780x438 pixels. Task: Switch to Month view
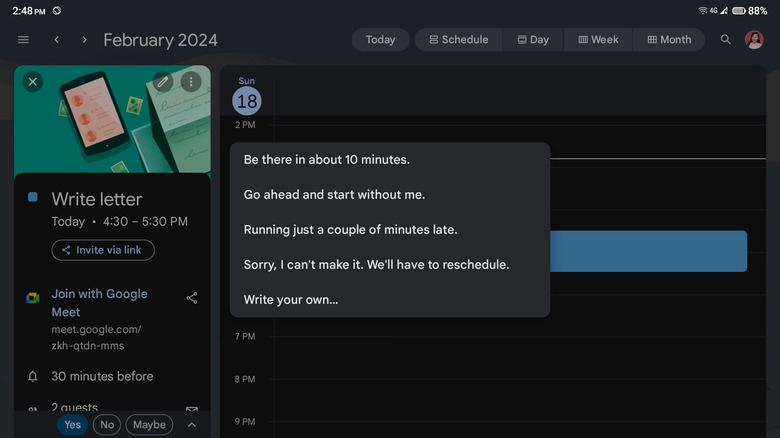tap(669, 40)
